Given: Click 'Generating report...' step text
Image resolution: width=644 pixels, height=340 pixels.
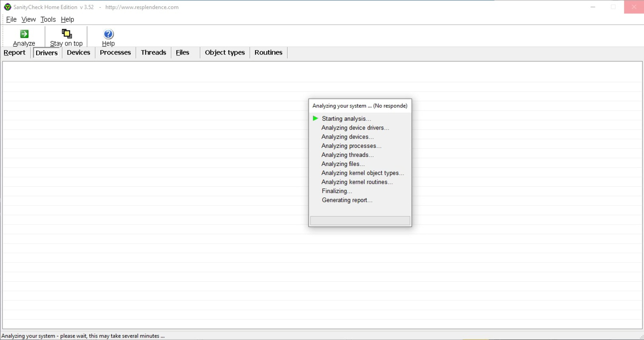Looking at the screenshot, I should click(x=347, y=200).
